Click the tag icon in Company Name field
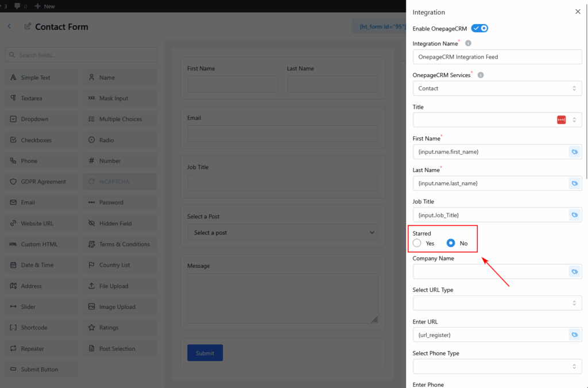Image resolution: width=588 pixels, height=388 pixels. click(x=574, y=271)
